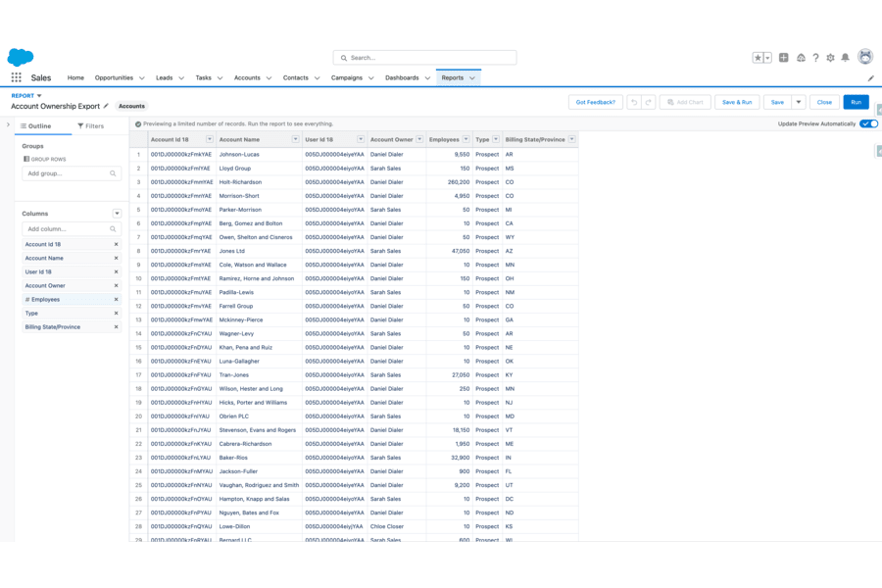Run the report with the Run button
The height and width of the screenshot is (588, 882).
coord(856,102)
